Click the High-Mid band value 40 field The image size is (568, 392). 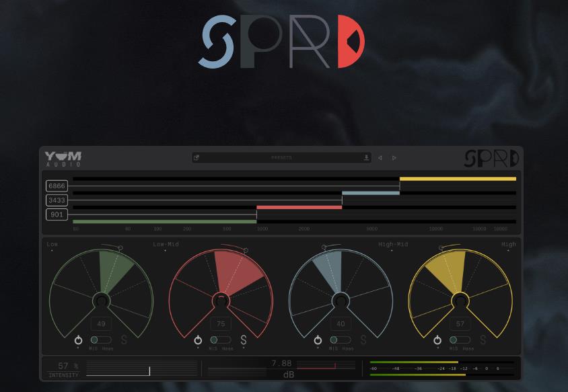tap(341, 323)
